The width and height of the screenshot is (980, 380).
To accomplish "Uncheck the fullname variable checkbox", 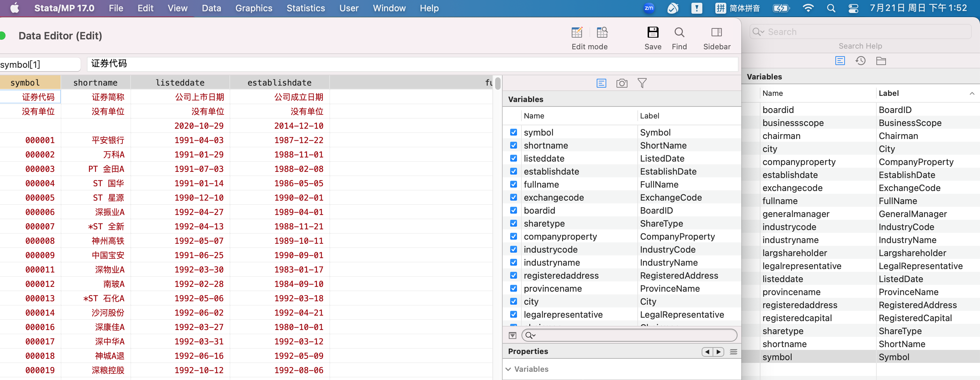I will tap(513, 184).
